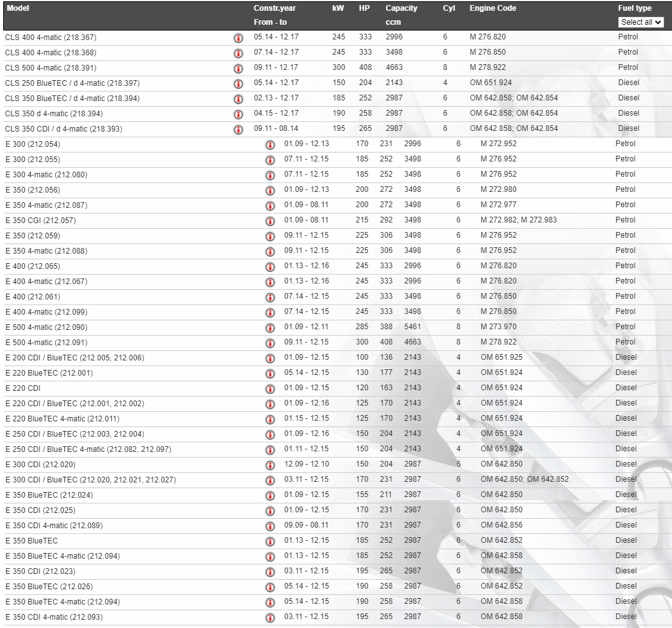Click engine code OM 651.924 for CLS 250 BlueTEC
This screenshot has height=628, width=672.
click(491, 83)
